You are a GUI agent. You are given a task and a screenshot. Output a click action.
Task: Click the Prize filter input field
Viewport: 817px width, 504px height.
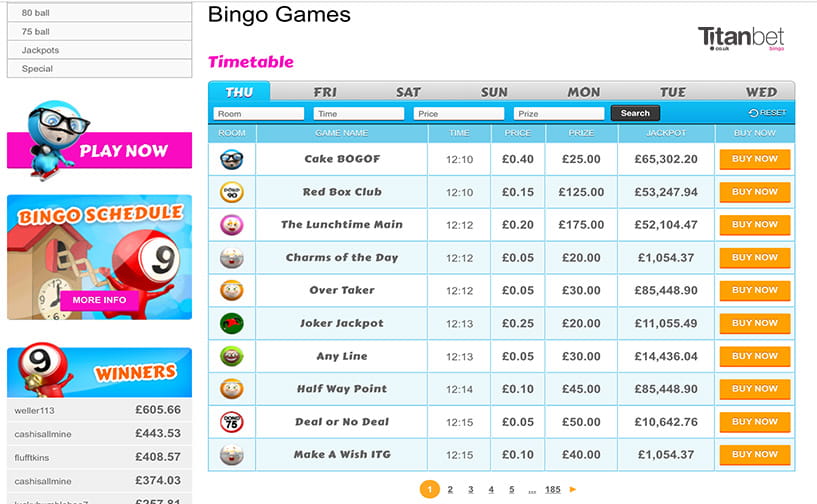559,114
